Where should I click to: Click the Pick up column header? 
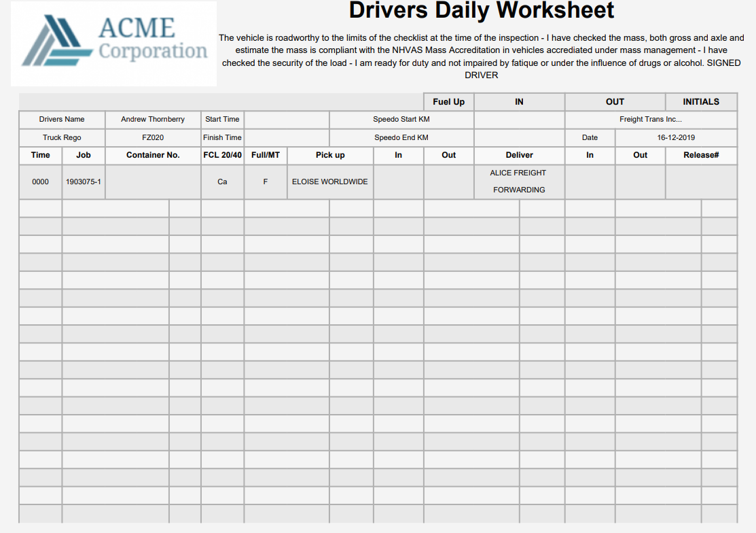point(330,155)
